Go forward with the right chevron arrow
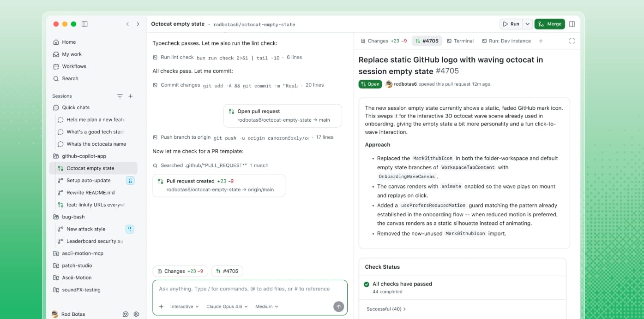The height and width of the screenshot is (319, 644). pyautogui.click(x=138, y=24)
